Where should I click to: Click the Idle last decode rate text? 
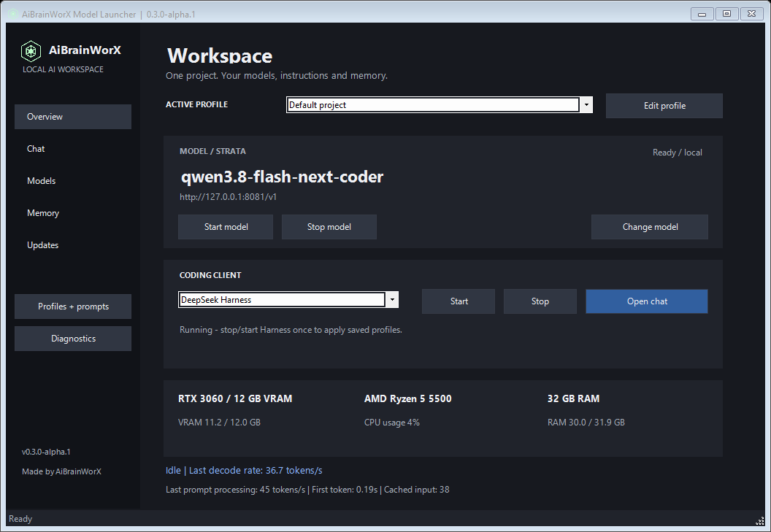(244, 470)
